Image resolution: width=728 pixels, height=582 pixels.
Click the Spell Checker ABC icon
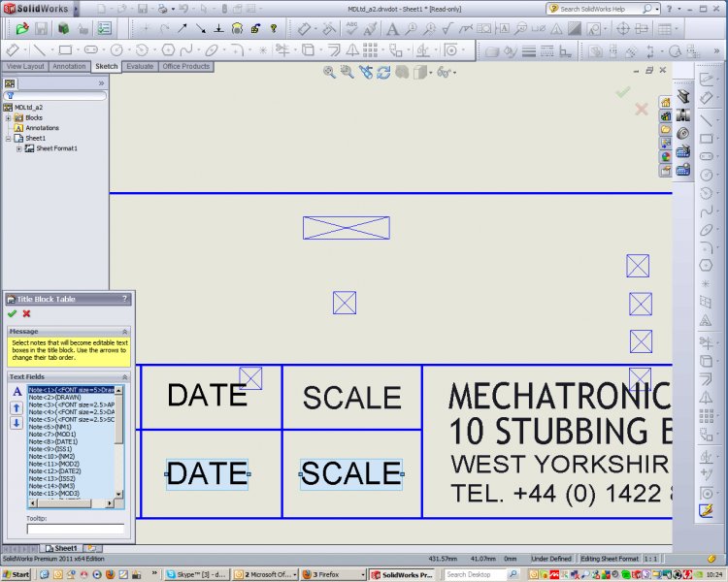coord(352,29)
